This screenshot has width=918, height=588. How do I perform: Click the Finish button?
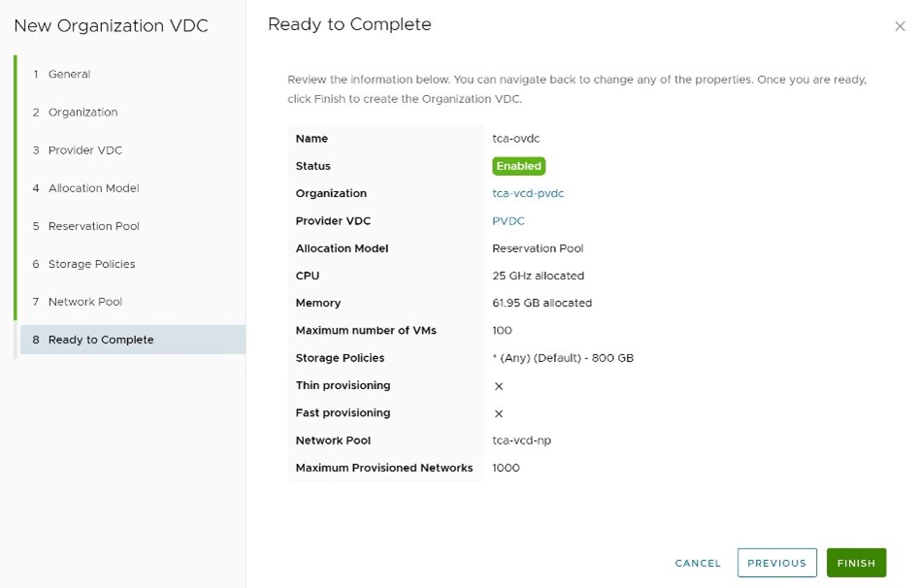pyautogui.click(x=856, y=563)
